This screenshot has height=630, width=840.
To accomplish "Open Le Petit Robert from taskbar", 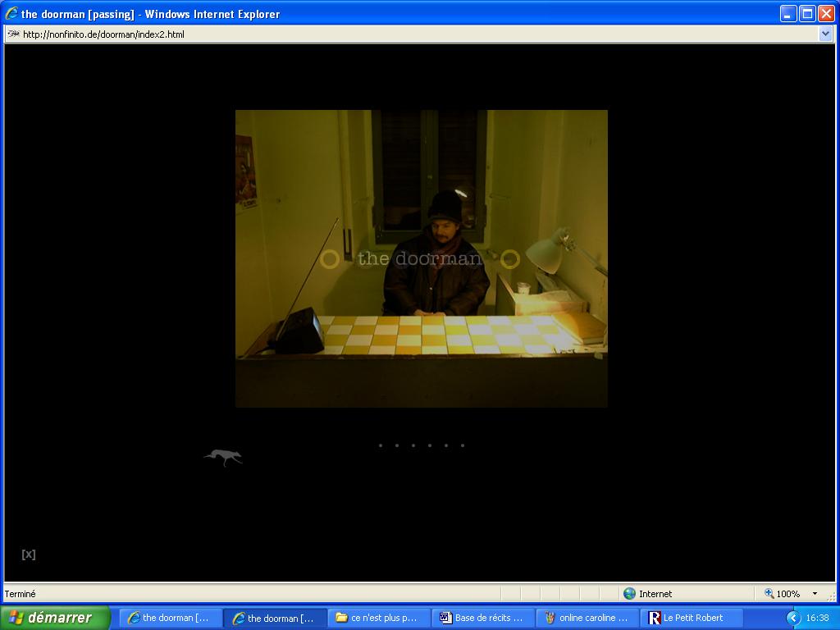I will coord(691,618).
